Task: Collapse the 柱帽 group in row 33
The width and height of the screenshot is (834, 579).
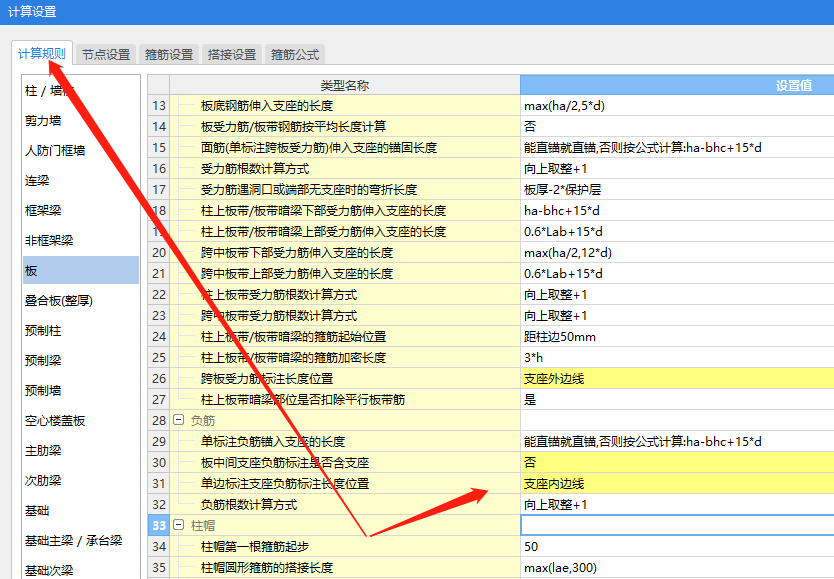Action: [x=179, y=525]
